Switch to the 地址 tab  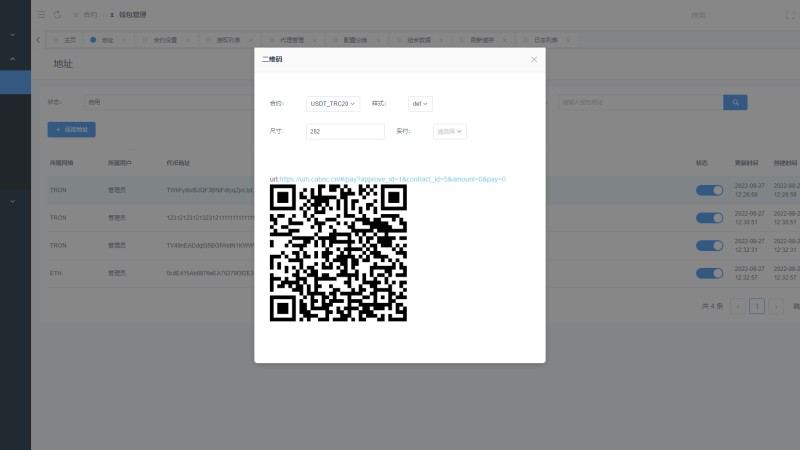107,40
